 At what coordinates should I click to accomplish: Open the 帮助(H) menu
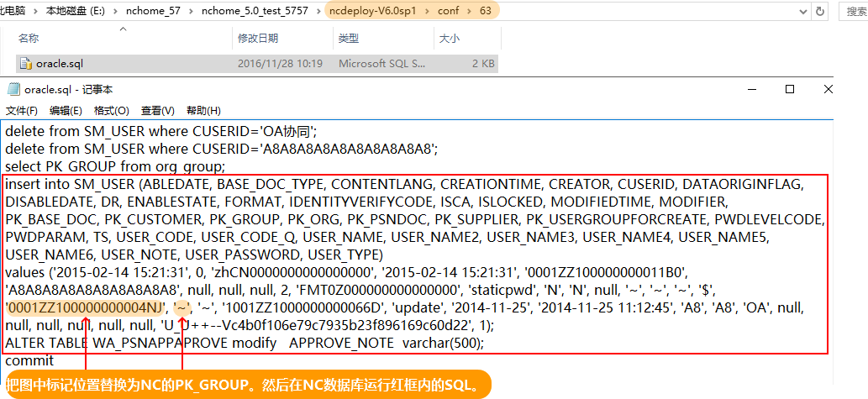pyautogui.click(x=203, y=110)
